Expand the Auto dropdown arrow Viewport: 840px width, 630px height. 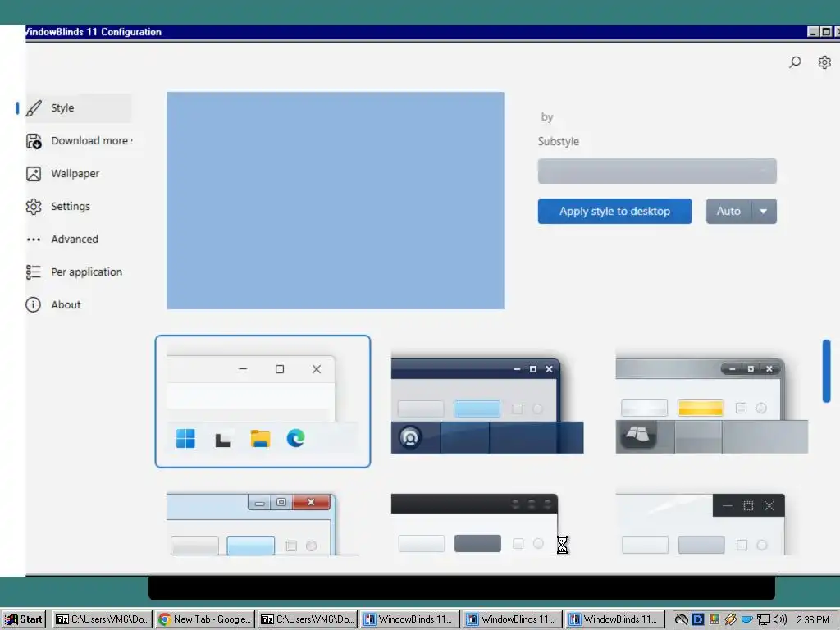(764, 211)
